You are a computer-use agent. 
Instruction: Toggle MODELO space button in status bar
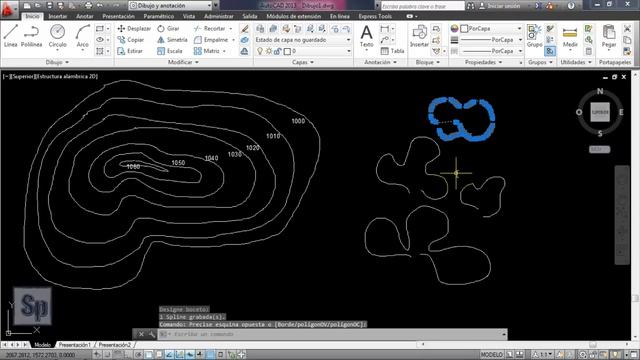(491, 354)
